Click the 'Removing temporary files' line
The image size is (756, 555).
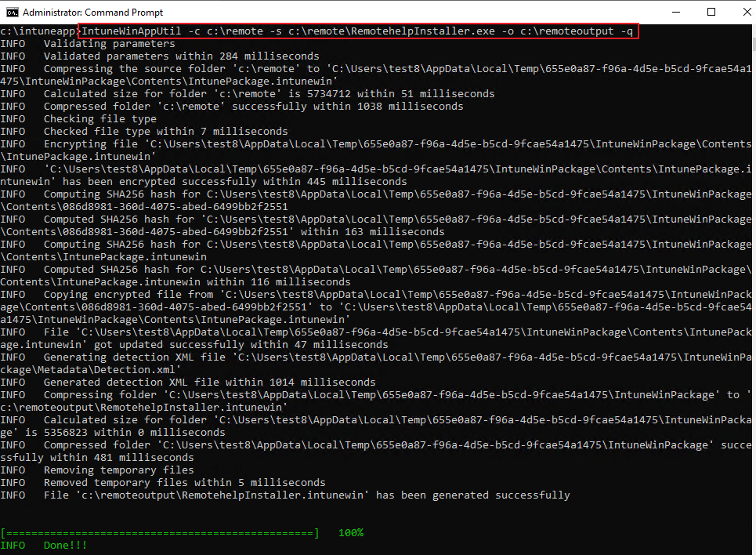pos(97,470)
